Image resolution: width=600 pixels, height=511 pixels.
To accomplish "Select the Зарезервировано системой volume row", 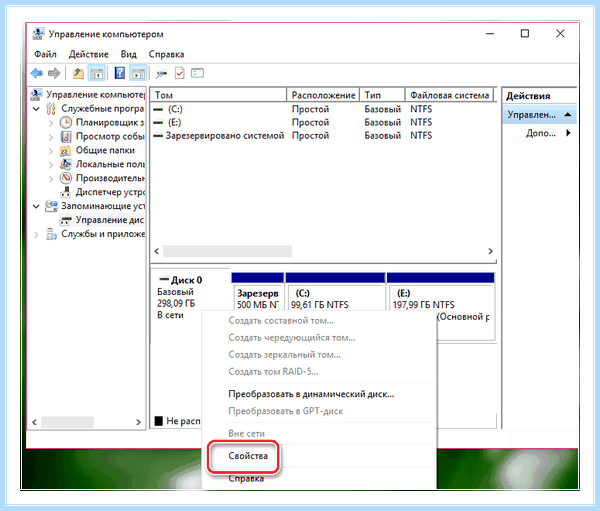I will (323, 136).
